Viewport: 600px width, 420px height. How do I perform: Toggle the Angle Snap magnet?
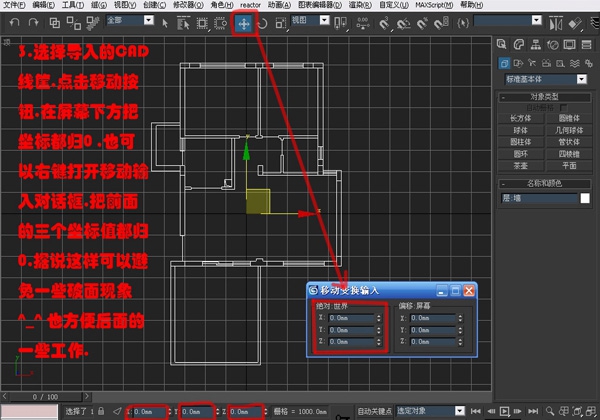[x=403, y=24]
